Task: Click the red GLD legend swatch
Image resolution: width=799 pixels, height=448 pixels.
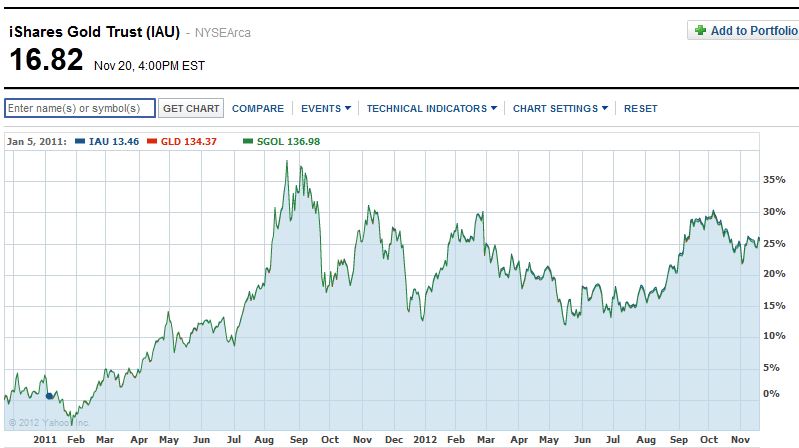Action: (152, 142)
